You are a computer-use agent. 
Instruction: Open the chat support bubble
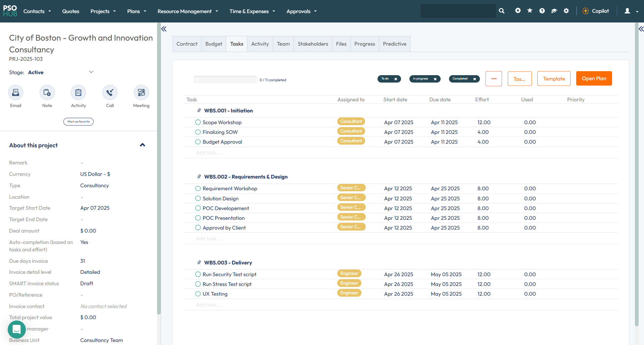tap(16, 330)
